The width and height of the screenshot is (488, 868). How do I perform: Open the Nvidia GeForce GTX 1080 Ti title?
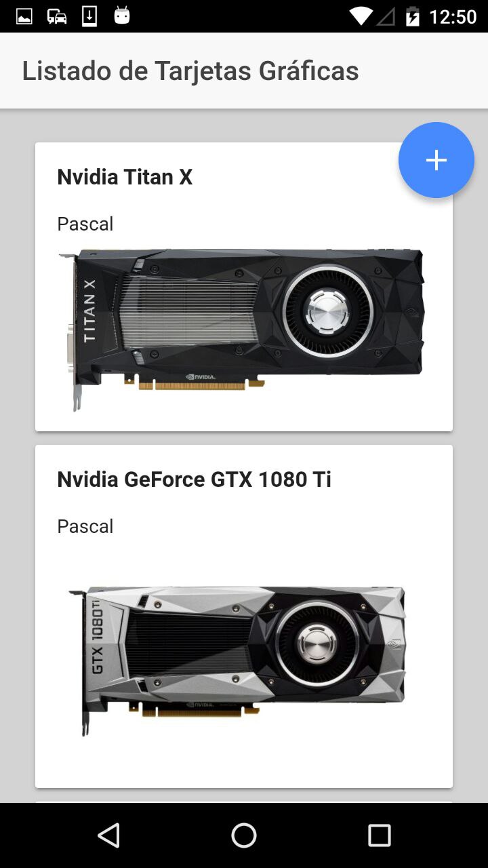click(194, 479)
